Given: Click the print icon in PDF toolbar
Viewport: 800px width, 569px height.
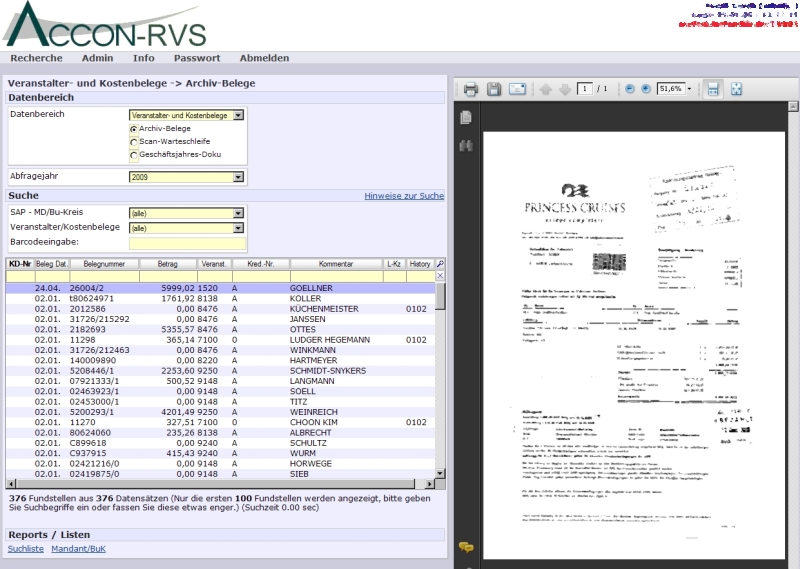Looking at the screenshot, I should click(x=470, y=89).
